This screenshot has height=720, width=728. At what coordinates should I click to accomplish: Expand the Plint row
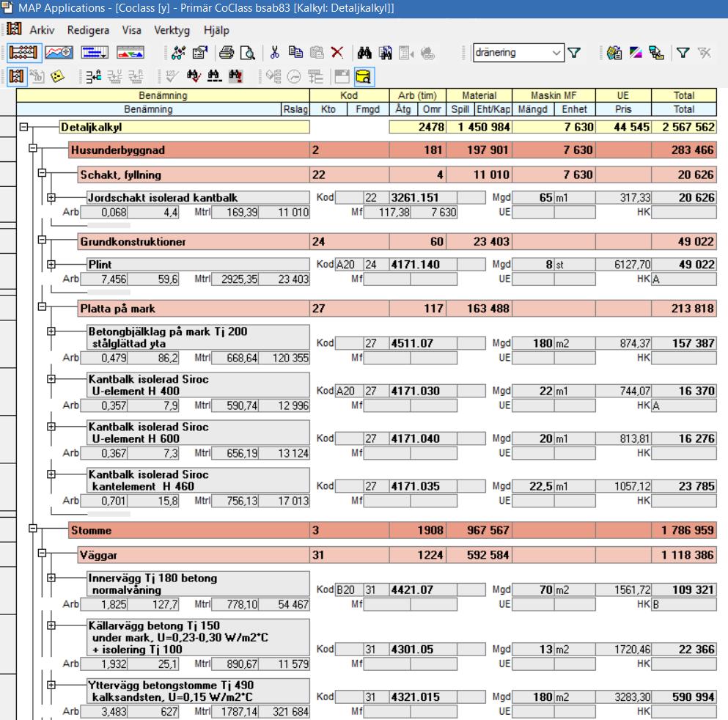pyautogui.click(x=51, y=264)
